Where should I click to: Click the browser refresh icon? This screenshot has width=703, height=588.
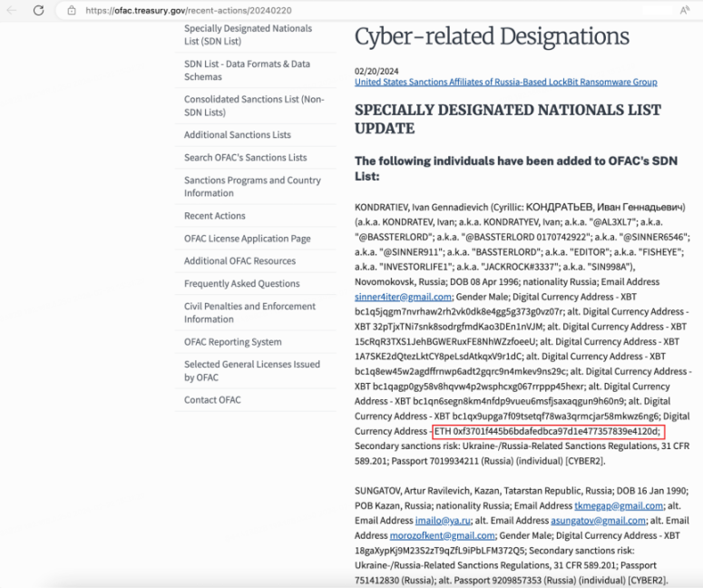point(39,10)
